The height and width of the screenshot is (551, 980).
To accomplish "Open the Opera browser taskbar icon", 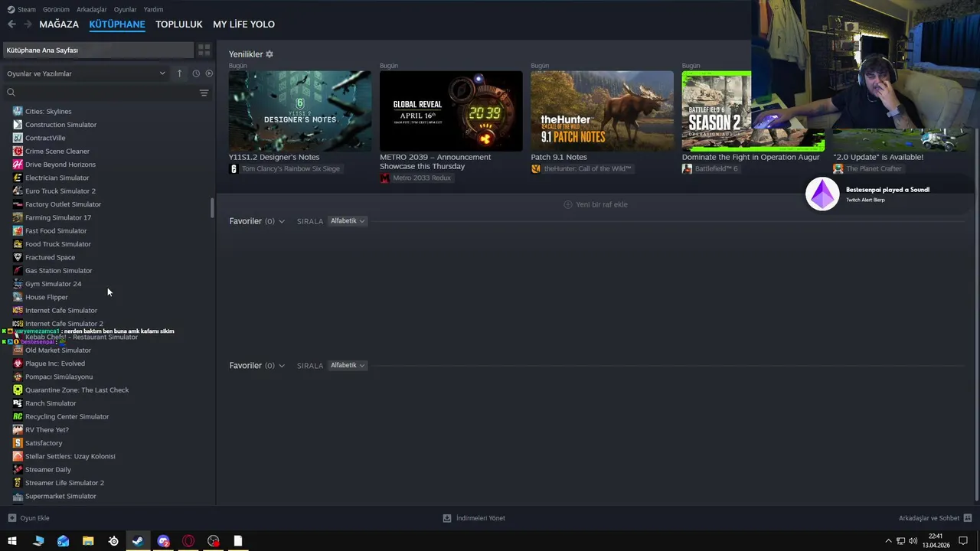I will pyautogui.click(x=188, y=541).
